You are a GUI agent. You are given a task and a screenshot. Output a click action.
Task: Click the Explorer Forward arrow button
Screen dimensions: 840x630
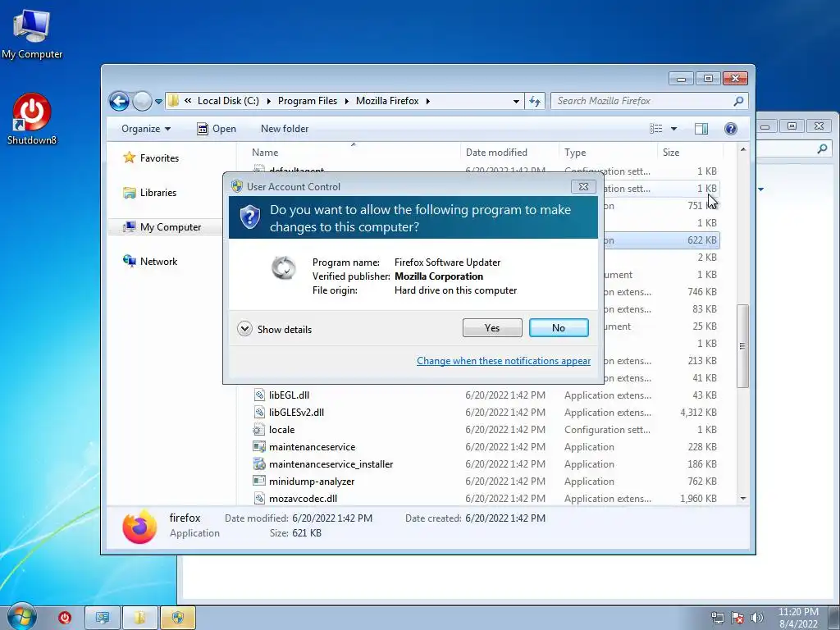142,101
